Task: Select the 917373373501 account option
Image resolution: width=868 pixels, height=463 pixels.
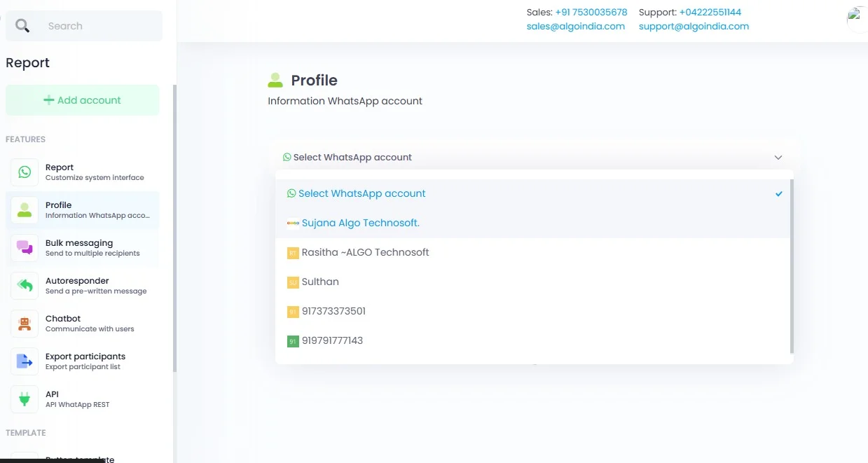Action: click(x=333, y=311)
